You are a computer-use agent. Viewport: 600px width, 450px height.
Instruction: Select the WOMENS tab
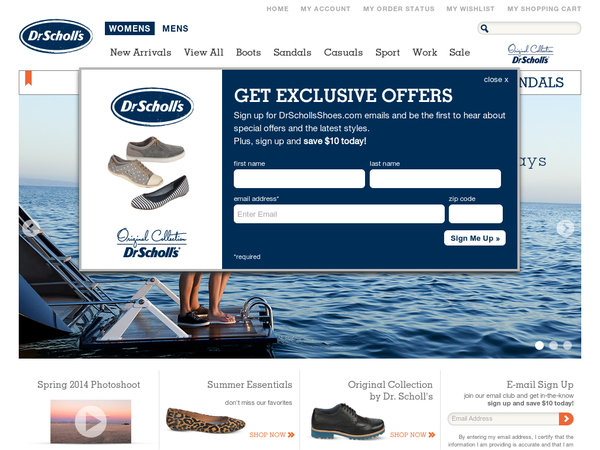pos(130,29)
